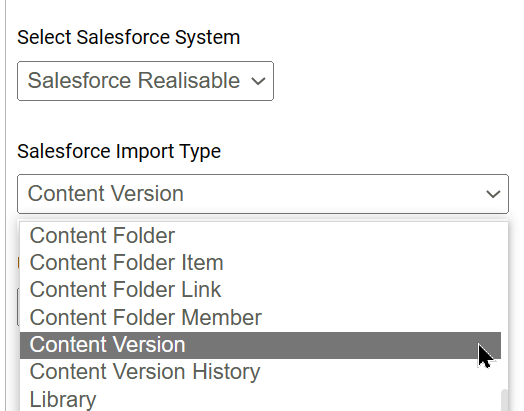
Task: Click the chevron beside Salesforce Realisable
Action: pos(258,81)
